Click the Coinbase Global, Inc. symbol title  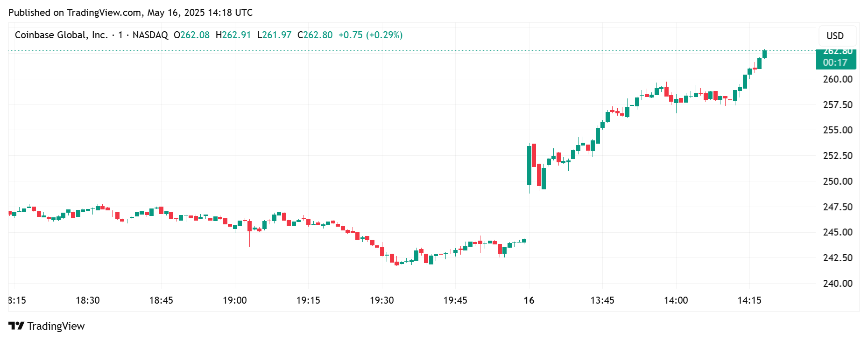[x=61, y=35]
